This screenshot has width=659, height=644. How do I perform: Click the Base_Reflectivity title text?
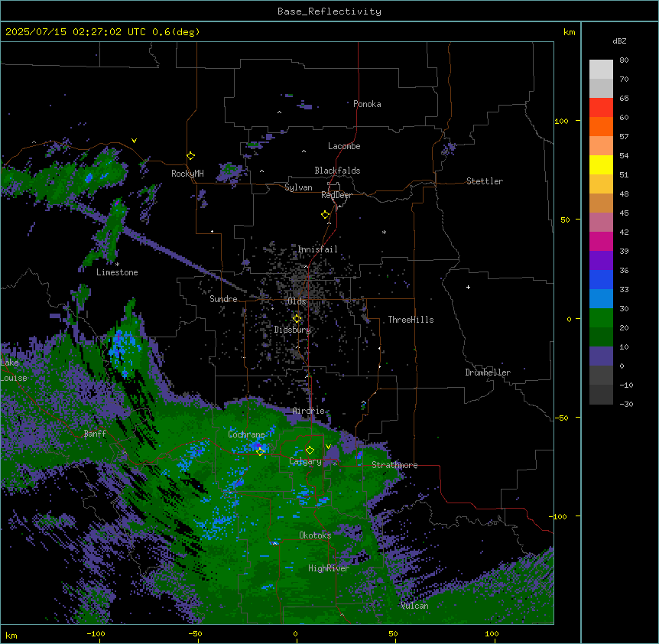point(329,11)
